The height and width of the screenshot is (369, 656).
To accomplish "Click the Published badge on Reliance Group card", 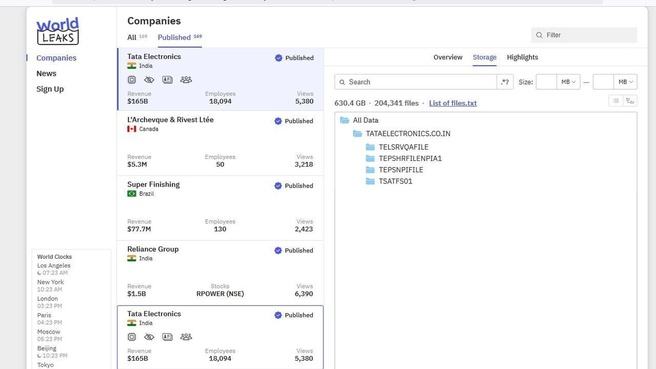I will [294, 250].
